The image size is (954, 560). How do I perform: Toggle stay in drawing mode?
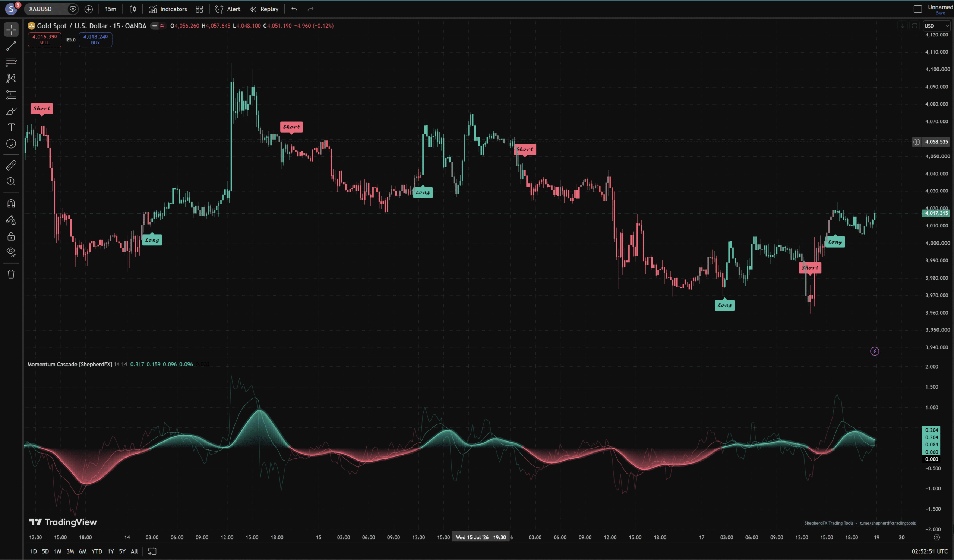point(11,220)
